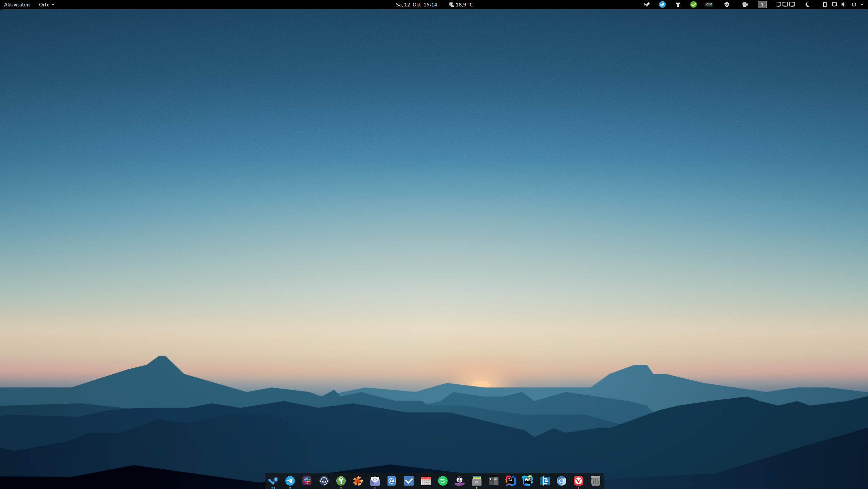The height and width of the screenshot is (489, 868).
Task: Open Chromium from the dock
Action: pos(561,481)
